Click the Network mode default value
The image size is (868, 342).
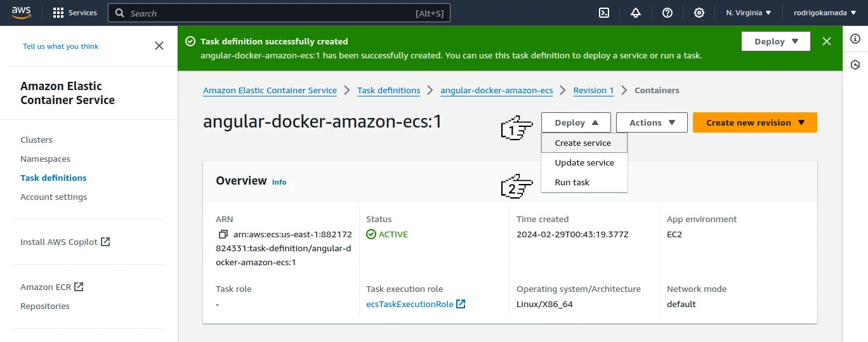click(x=681, y=304)
